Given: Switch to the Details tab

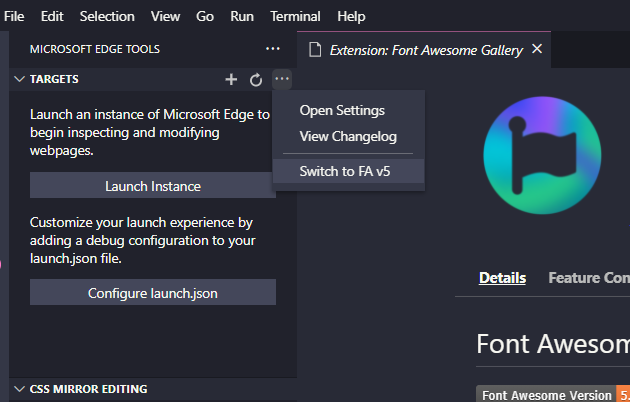Looking at the screenshot, I should coord(502,278).
